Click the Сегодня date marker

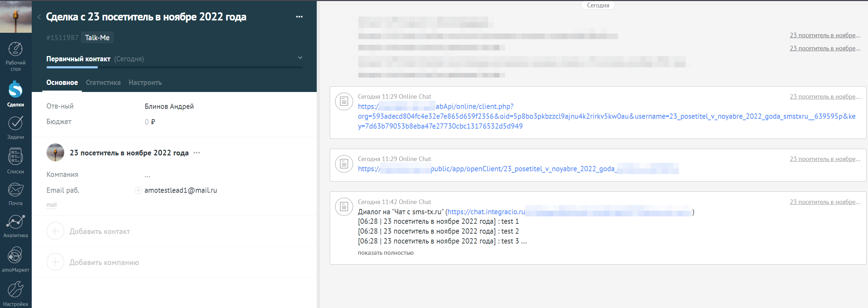coord(598,5)
